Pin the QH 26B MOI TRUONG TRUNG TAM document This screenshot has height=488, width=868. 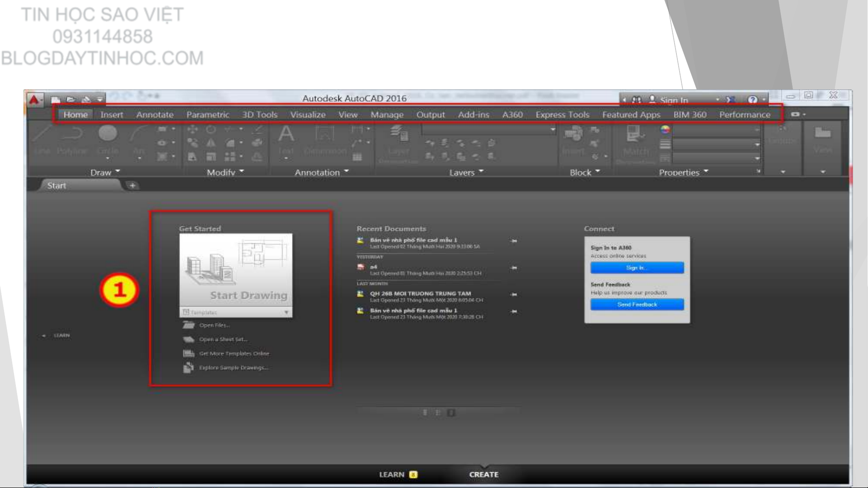coord(514,294)
